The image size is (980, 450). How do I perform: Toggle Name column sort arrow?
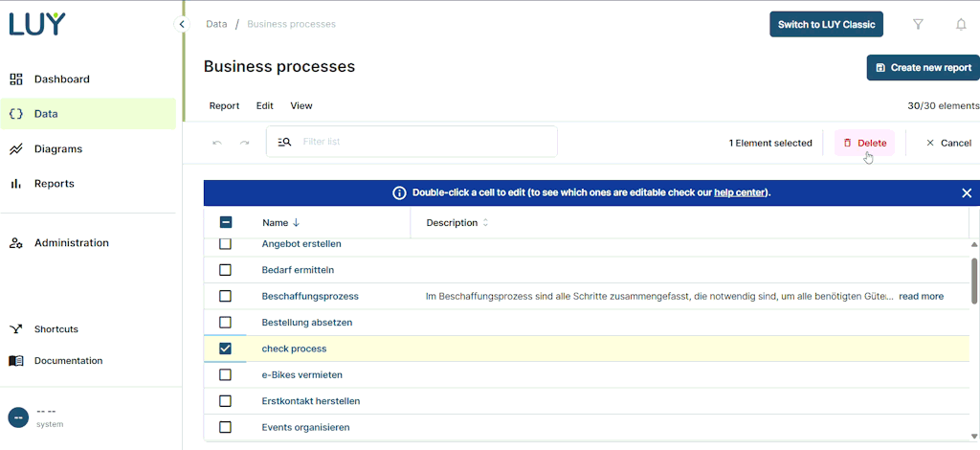tap(296, 223)
